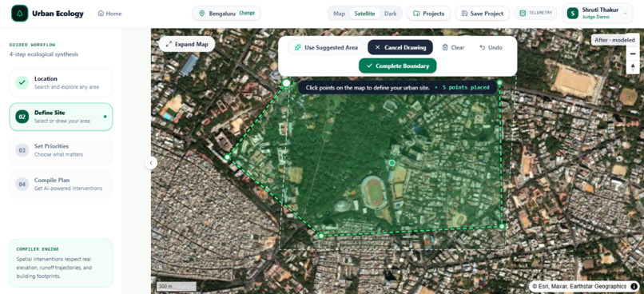Reset map bearing with compass icon
Viewport: 644px width, 294px height.
click(633, 67)
